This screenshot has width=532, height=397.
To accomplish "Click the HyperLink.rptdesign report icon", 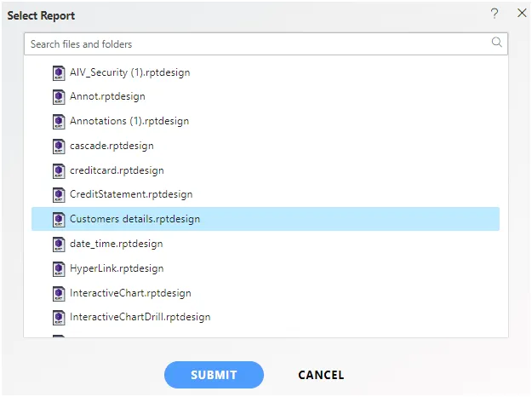I will coord(59,269).
